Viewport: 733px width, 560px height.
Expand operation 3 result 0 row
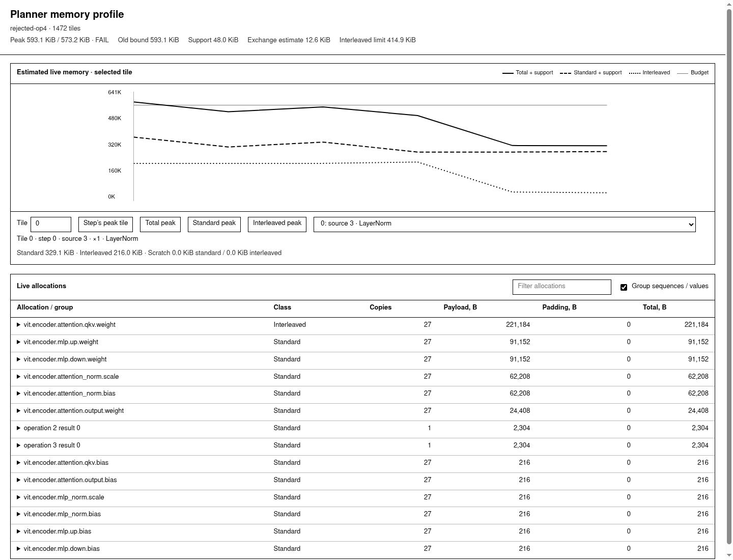(x=19, y=445)
